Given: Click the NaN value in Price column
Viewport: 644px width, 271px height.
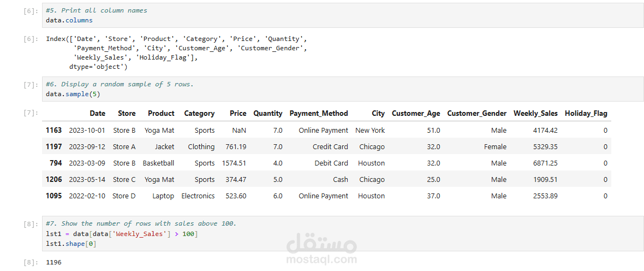Looking at the screenshot, I should [239, 131].
